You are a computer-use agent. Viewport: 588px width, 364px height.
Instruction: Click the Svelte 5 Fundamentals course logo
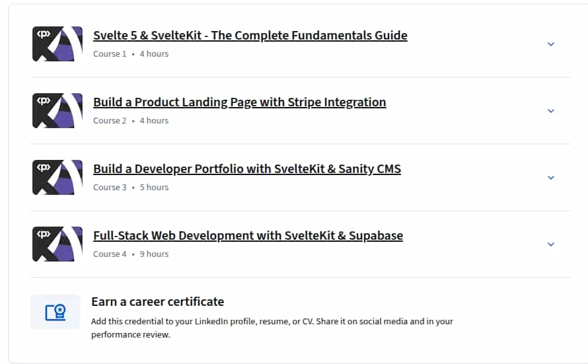pos(57,44)
